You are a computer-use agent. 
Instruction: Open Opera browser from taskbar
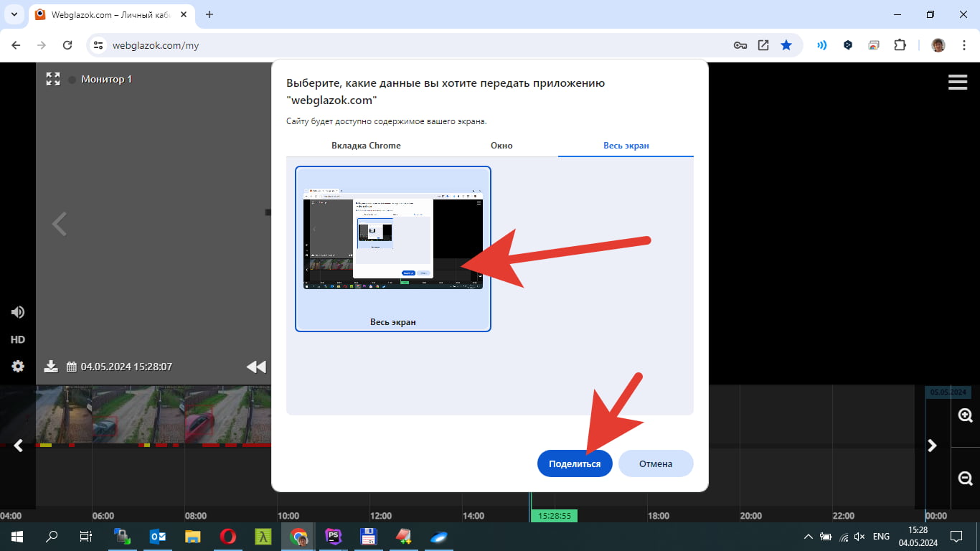pos(228,537)
